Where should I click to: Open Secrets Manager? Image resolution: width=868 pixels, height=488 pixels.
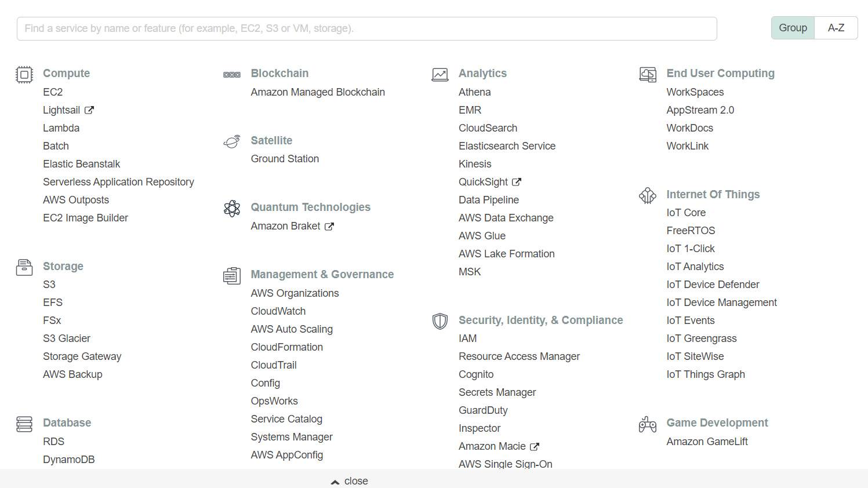[x=497, y=392]
